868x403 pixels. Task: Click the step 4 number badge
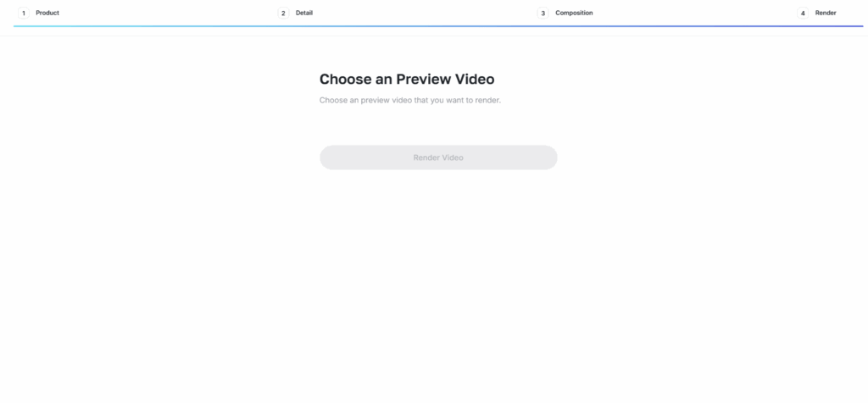click(802, 13)
